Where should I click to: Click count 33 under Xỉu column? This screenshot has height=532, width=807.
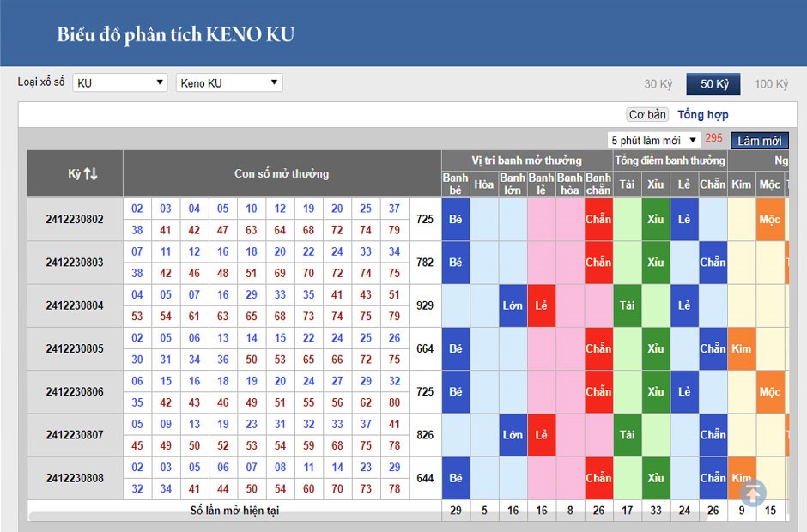655,511
